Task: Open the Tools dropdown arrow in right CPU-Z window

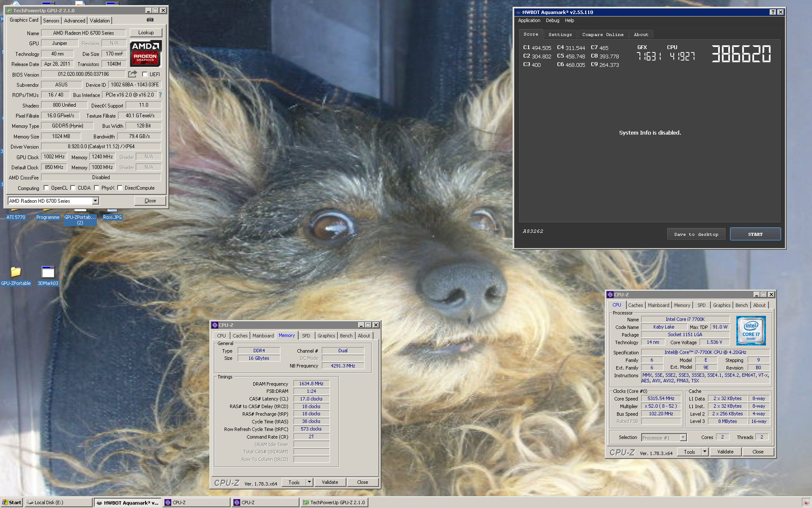Action: [x=705, y=452]
